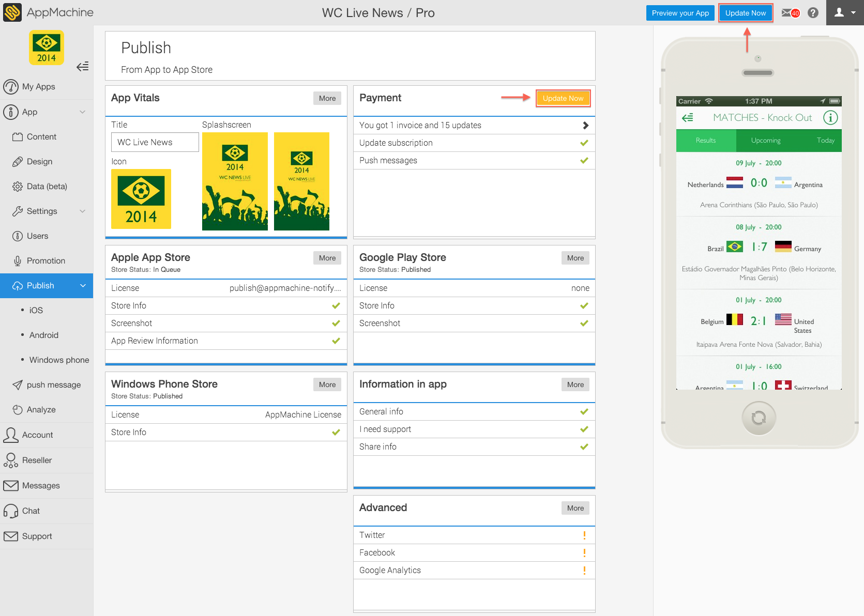The height and width of the screenshot is (616, 864).
Task: Click the Publish cloud icon
Action: (18, 286)
